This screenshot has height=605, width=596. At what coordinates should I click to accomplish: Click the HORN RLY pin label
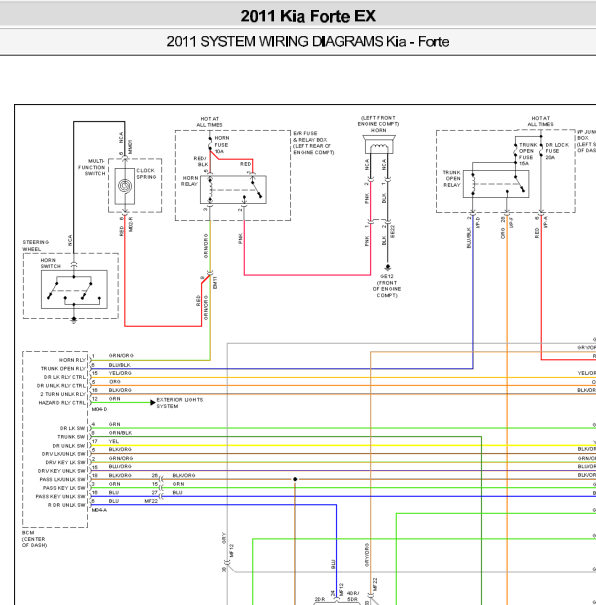point(72,360)
